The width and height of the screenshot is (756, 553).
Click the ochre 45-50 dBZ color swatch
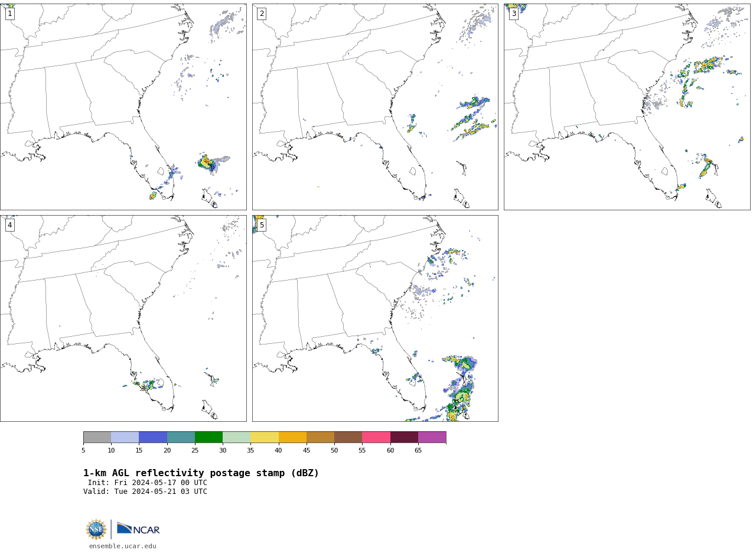click(320, 437)
